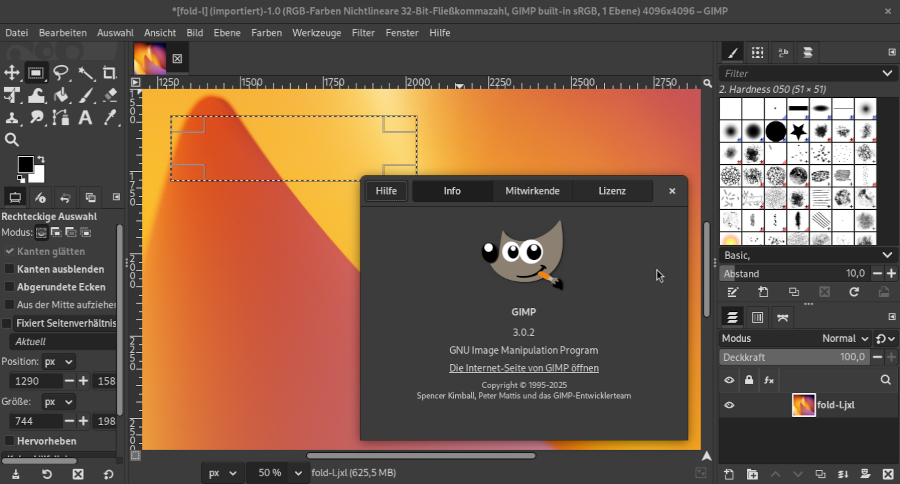Viewport: 900px width, 484px height.
Task: Select the Clone stamp tool
Action: click(11, 118)
